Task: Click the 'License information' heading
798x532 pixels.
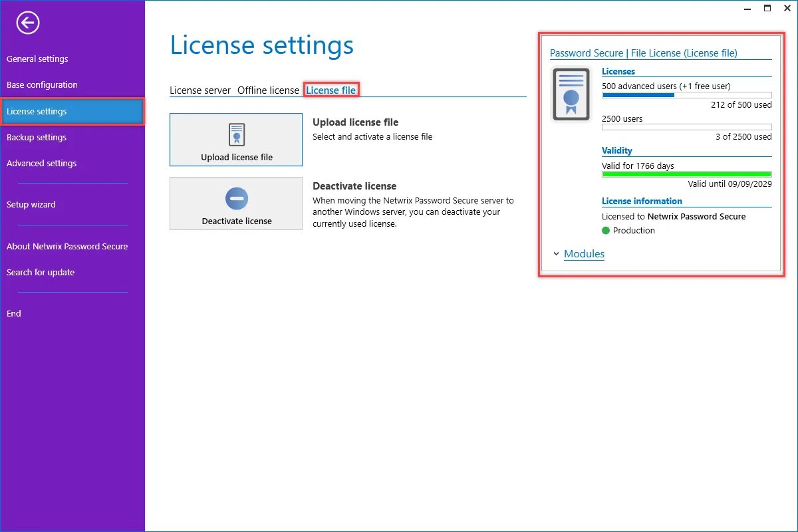Action: tap(642, 201)
